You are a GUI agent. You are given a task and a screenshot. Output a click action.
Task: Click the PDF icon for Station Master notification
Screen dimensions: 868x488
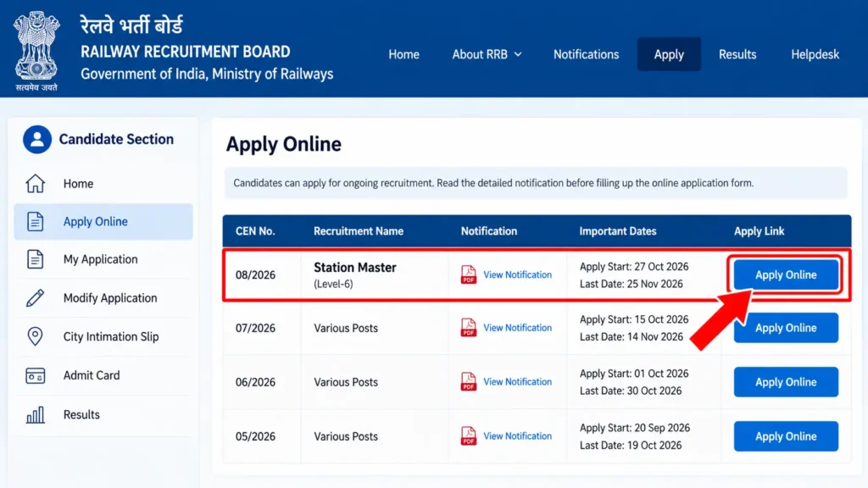468,274
